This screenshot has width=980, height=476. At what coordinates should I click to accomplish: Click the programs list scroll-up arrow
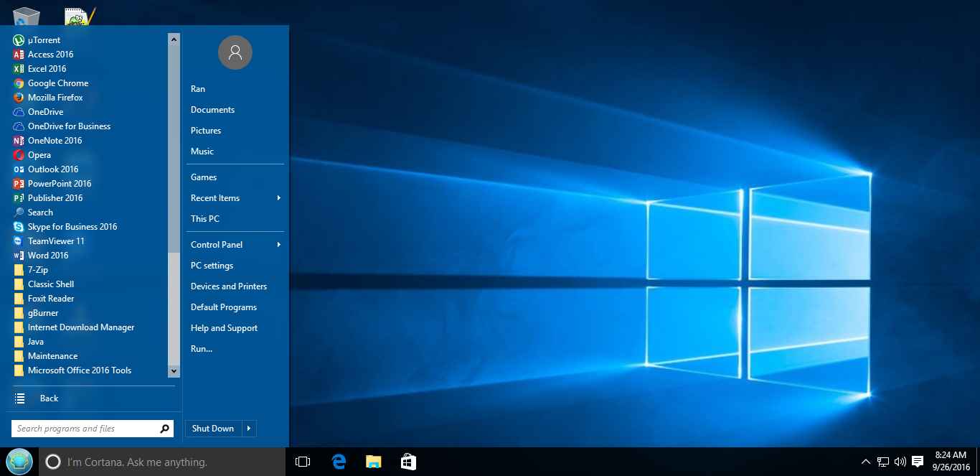point(174,39)
